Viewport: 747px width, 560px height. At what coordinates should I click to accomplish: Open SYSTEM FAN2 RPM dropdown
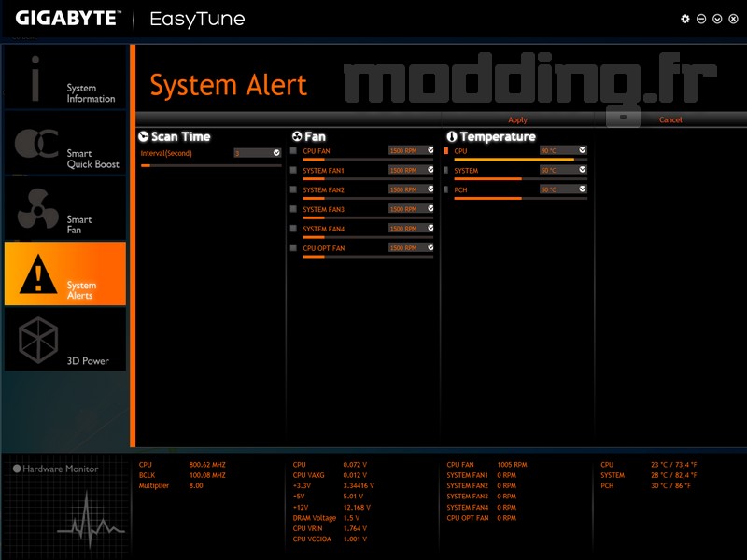(411, 189)
